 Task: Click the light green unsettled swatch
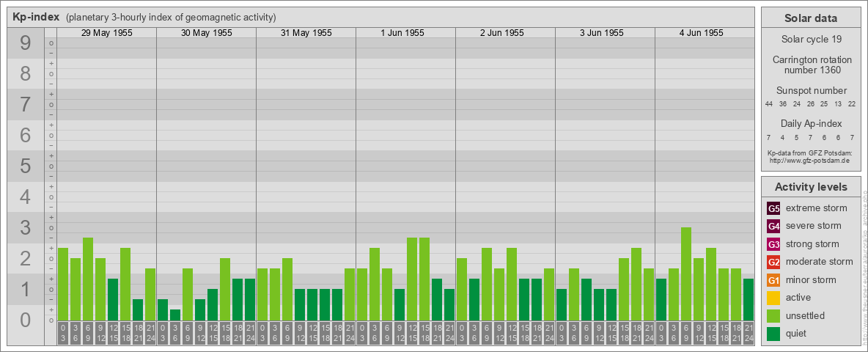point(773,315)
